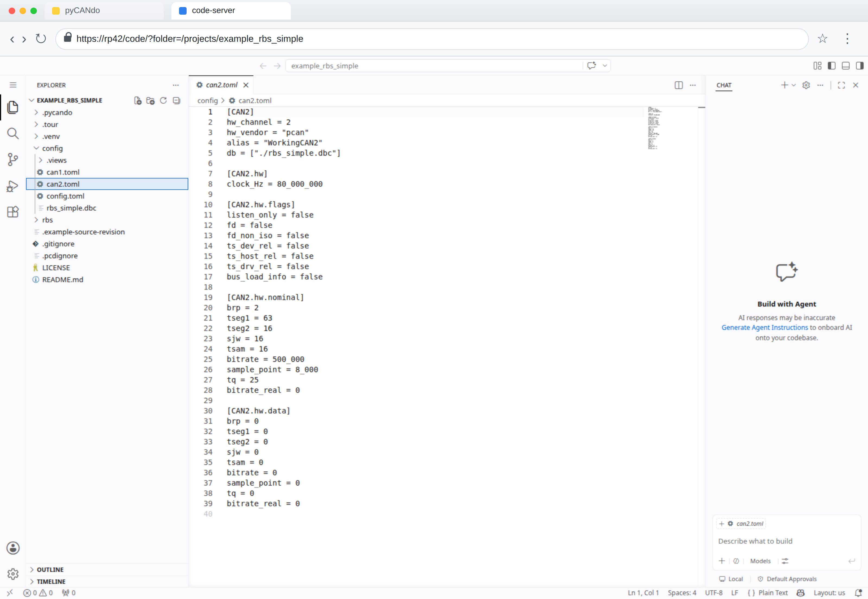Image resolution: width=868 pixels, height=599 pixels.
Task: Split the editor to the right
Action: point(678,85)
